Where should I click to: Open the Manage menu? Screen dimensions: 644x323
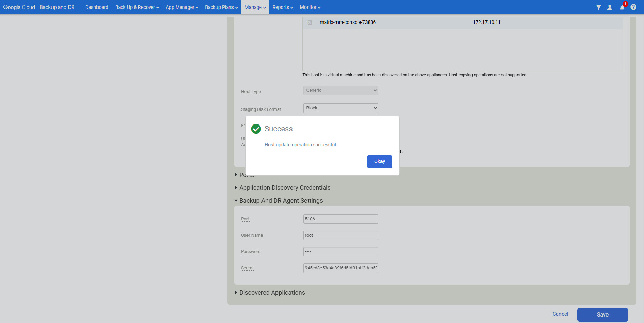pyautogui.click(x=255, y=7)
